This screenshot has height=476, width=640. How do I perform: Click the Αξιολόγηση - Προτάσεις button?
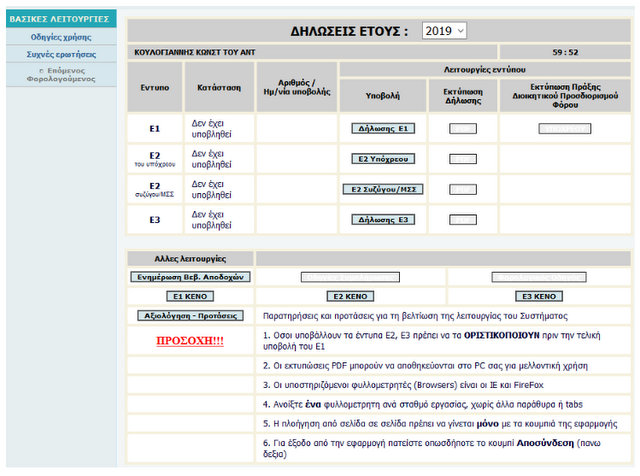click(x=190, y=315)
